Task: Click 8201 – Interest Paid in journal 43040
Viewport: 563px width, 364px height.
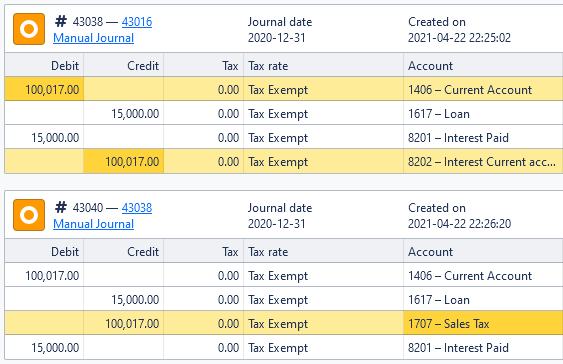Action: (x=458, y=348)
